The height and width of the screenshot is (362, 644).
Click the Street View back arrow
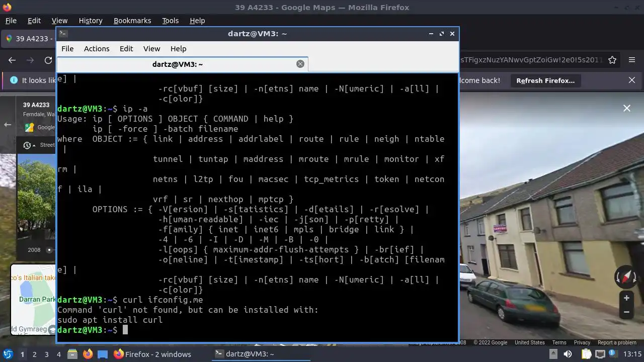(x=8, y=124)
